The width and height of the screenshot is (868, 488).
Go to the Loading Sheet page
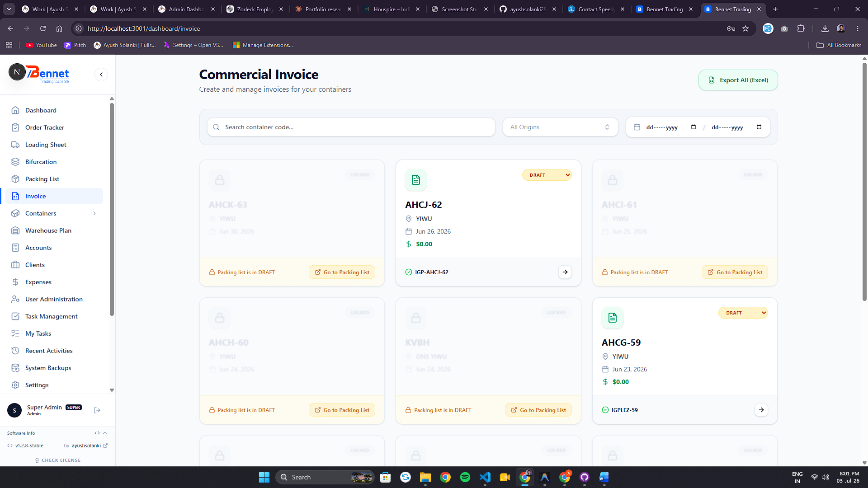point(55,145)
